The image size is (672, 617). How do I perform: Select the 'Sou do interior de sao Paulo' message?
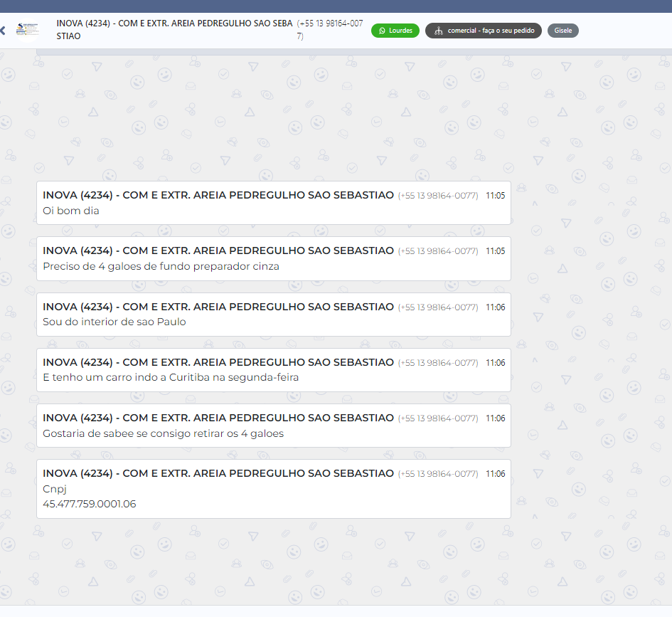pos(114,322)
